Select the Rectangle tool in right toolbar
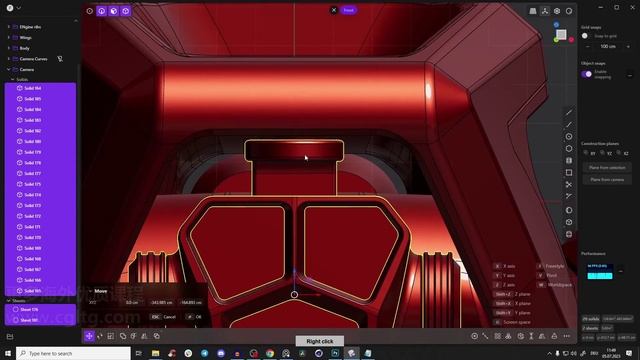 569,173
